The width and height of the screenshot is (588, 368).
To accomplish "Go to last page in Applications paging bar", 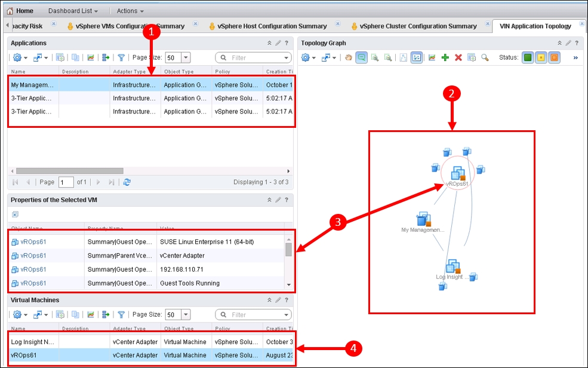I will [112, 182].
